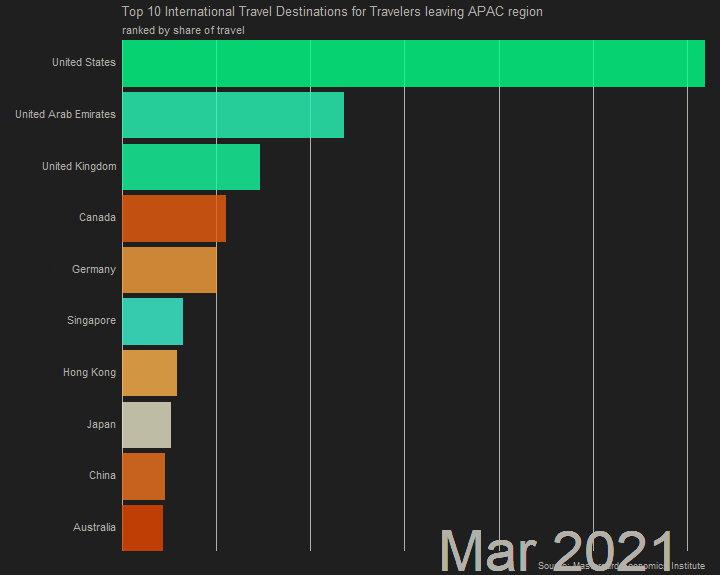Select the beige Japan bar

coord(146,425)
